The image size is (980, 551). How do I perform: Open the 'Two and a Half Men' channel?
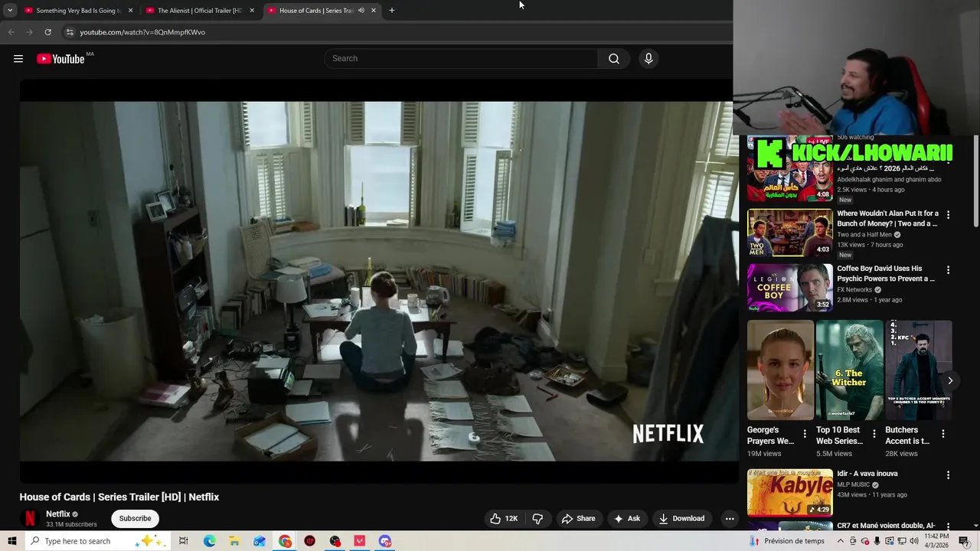coord(864,235)
